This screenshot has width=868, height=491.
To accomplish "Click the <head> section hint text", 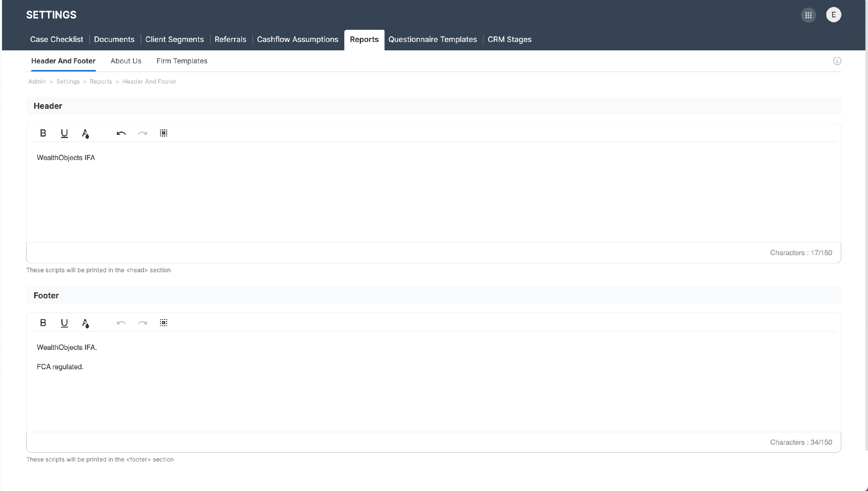I will click(x=98, y=270).
